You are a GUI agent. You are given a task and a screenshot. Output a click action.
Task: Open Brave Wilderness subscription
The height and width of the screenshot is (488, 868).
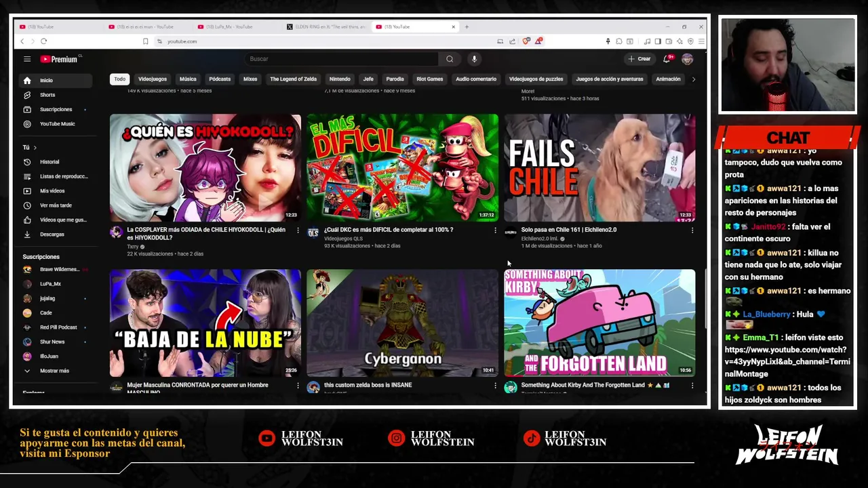pos(57,269)
